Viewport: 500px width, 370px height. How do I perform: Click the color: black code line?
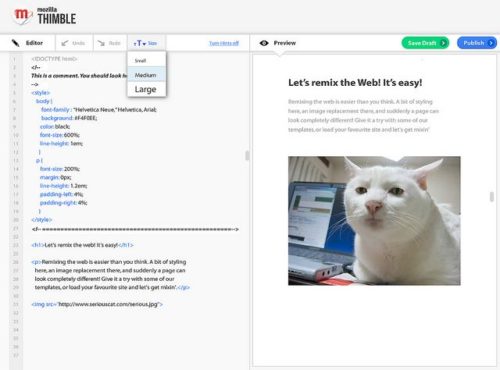coord(55,127)
